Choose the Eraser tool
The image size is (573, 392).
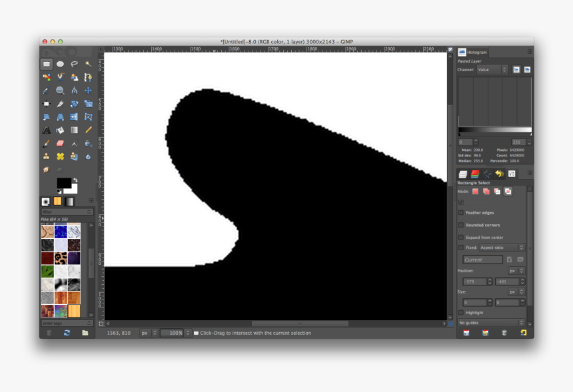pyautogui.click(x=60, y=142)
